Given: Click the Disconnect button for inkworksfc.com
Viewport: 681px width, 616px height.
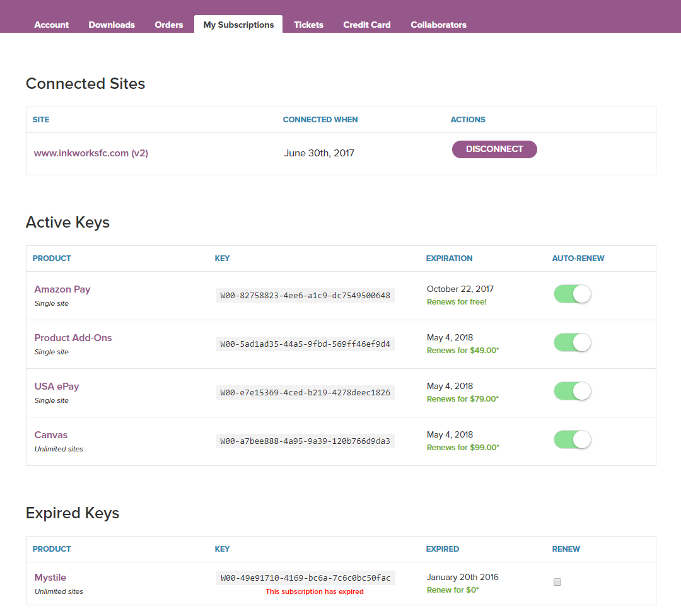Looking at the screenshot, I should click(x=494, y=149).
